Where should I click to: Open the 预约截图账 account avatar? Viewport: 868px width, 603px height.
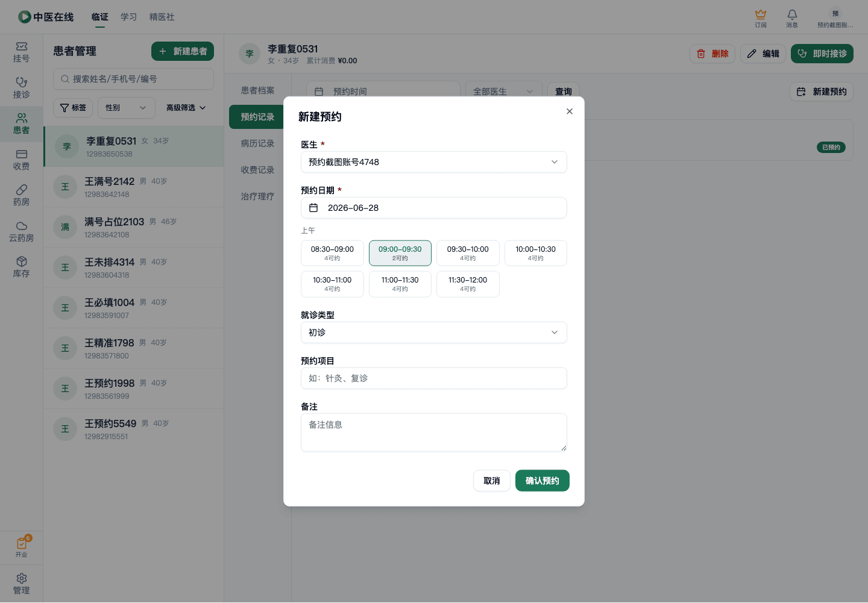point(835,18)
